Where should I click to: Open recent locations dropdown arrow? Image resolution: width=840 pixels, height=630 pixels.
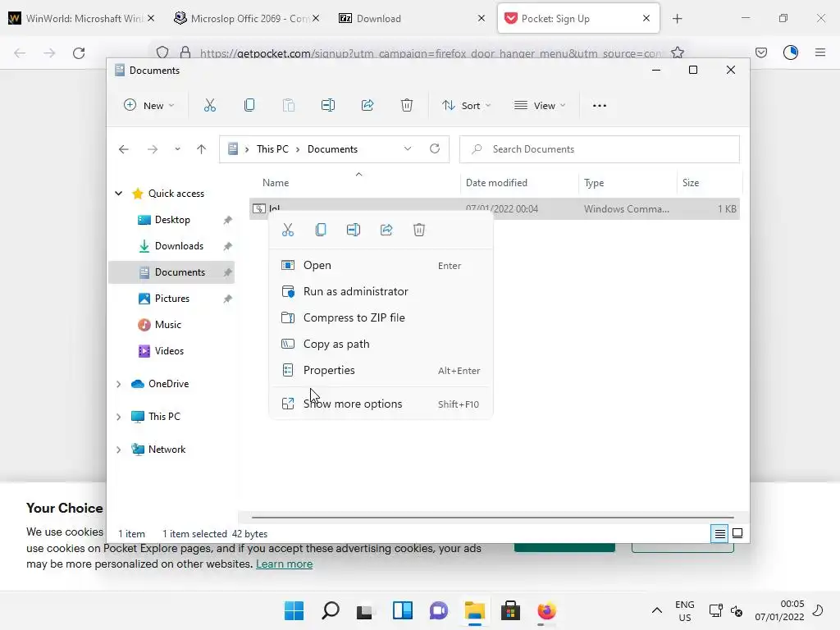177,149
